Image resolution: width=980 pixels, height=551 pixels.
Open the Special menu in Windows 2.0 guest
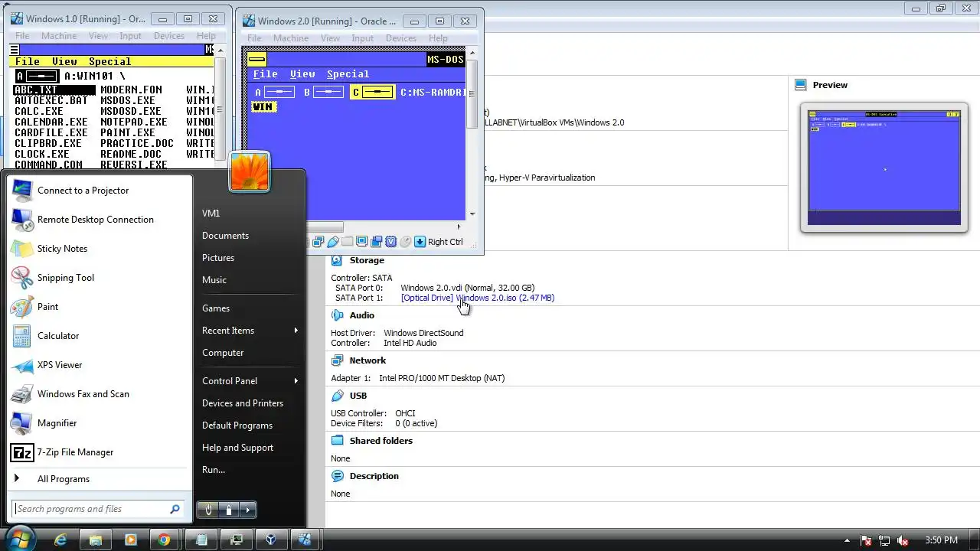tap(348, 74)
